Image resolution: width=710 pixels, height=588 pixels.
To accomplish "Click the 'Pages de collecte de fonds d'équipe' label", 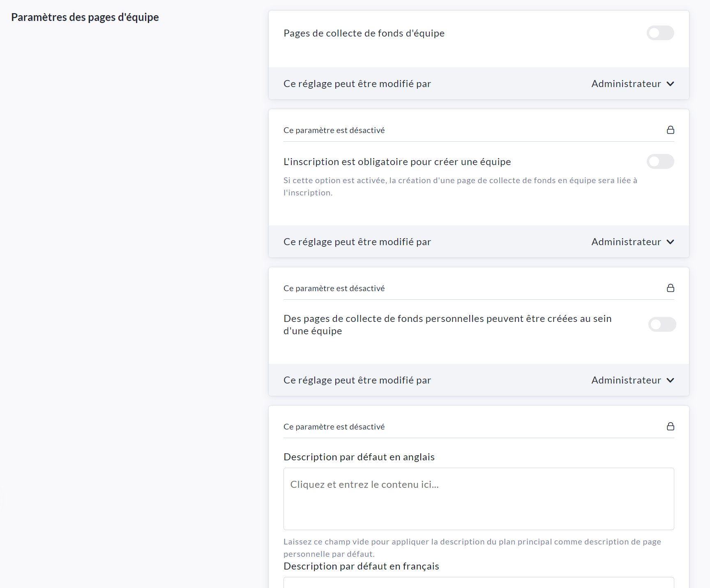I will tap(364, 33).
